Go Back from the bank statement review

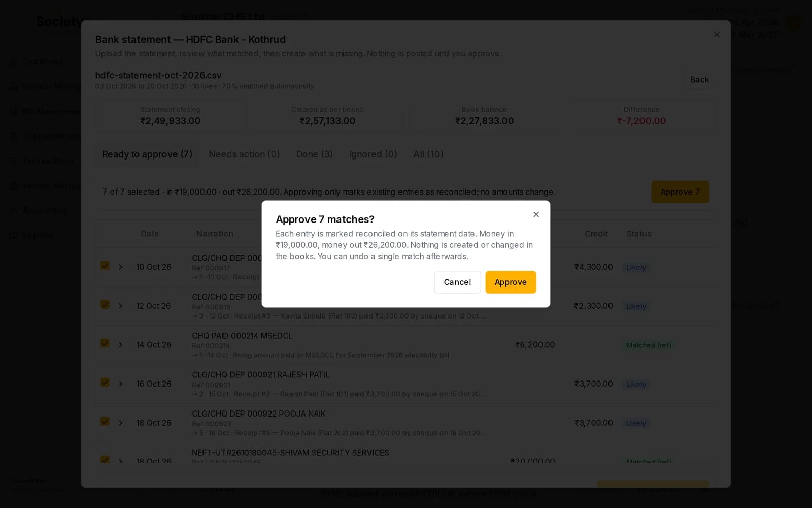[699, 80]
